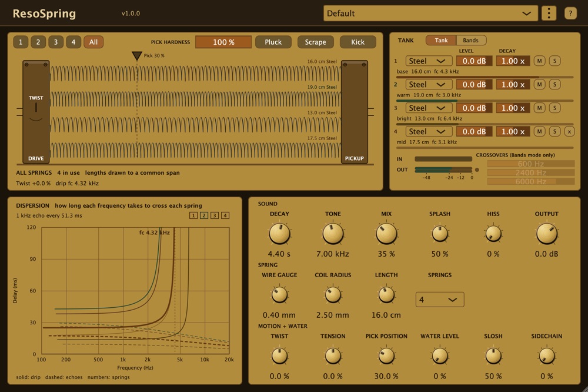Select spring tab 3
588x392 pixels.
click(x=56, y=42)
